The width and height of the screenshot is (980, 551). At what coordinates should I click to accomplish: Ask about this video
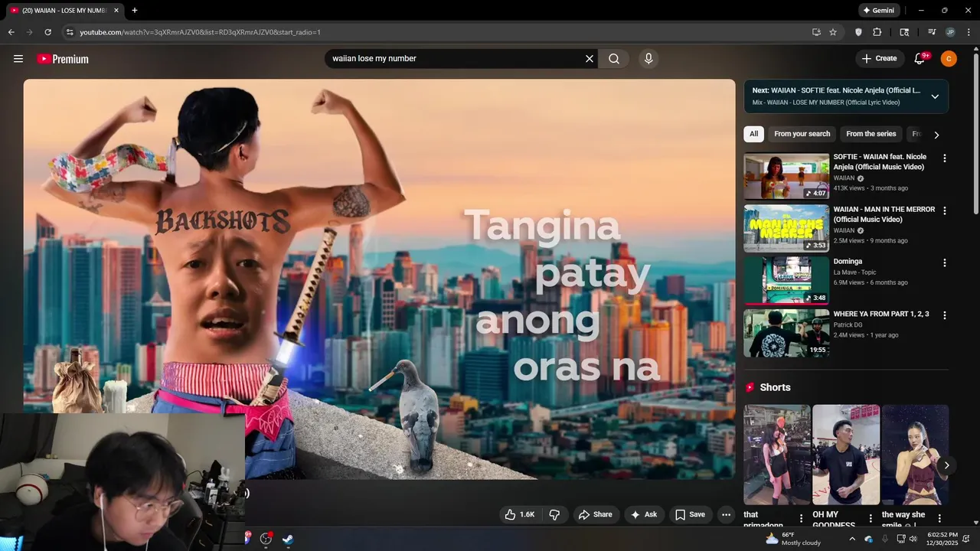coord(644,514)
